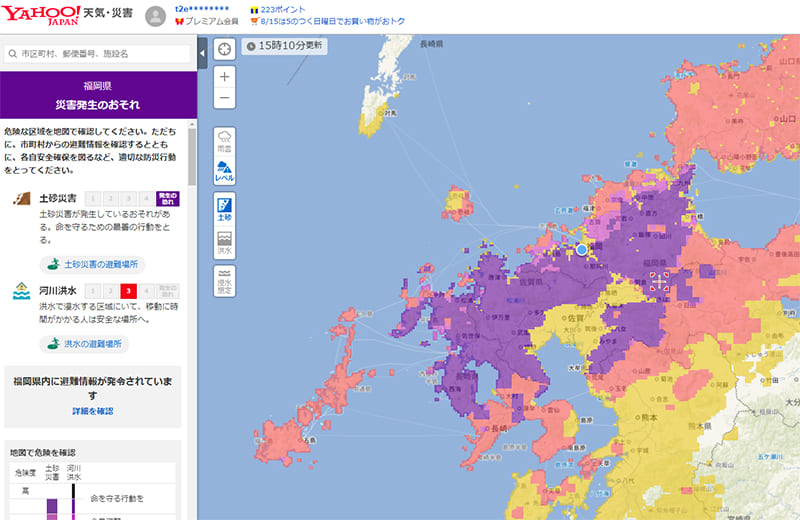Click the purple 発生の恐れ level badge for 土砂災害
Viewport: 800px width, 520px height.
coord(168,198)
